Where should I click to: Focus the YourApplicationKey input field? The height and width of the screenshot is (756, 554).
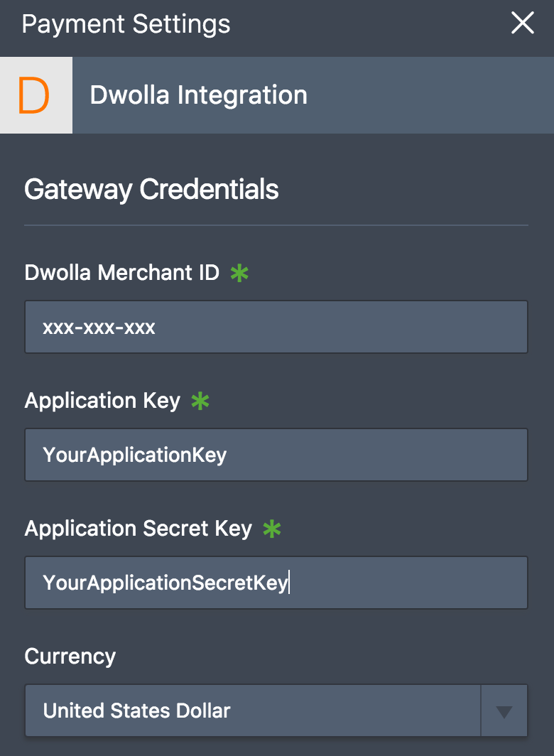tap(276, 455)
